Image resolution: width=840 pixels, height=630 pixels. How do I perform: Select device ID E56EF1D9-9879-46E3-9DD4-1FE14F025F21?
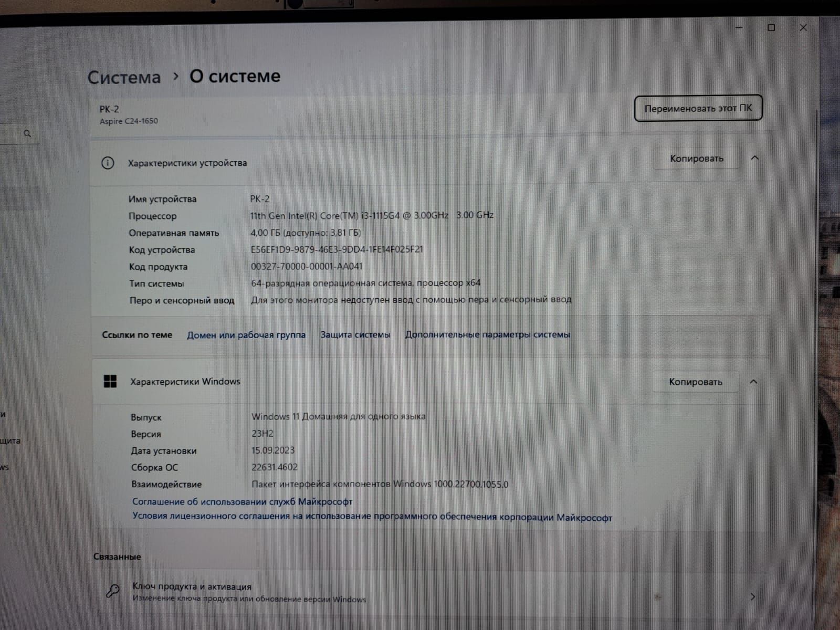click(x=337, y=250)
